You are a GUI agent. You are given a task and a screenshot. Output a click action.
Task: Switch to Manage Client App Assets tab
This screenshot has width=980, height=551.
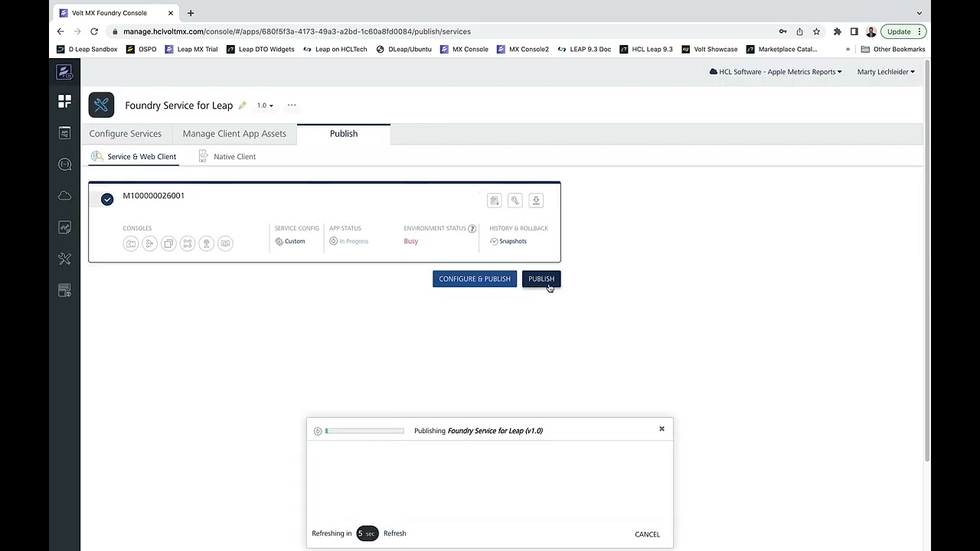point(234,134)
